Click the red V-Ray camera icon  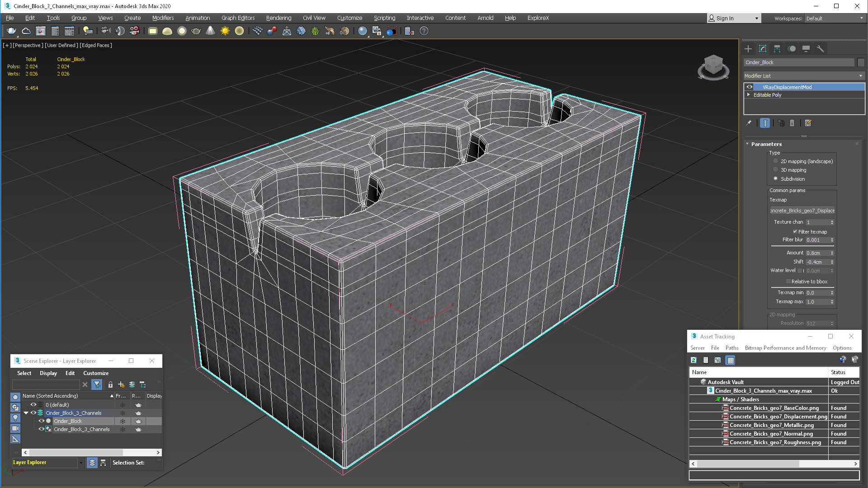(x=134, y=31)
